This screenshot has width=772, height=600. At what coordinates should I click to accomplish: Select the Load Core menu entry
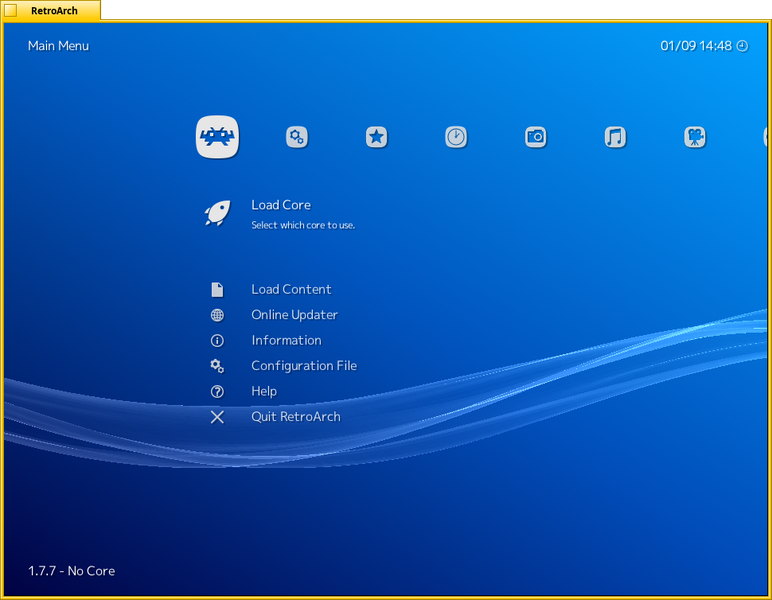point(281,205)
